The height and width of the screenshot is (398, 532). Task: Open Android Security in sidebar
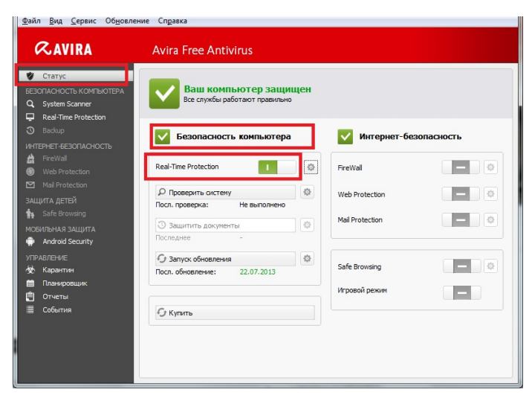point(68,242)
